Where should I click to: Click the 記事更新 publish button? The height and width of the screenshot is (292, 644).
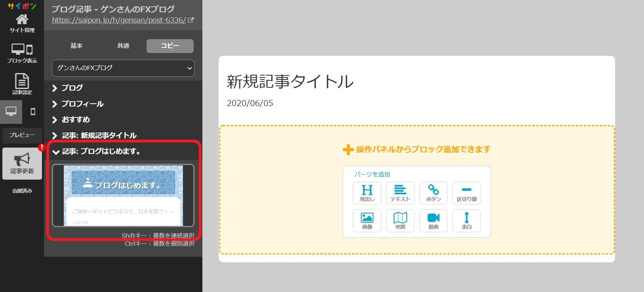tap(22, 164)
